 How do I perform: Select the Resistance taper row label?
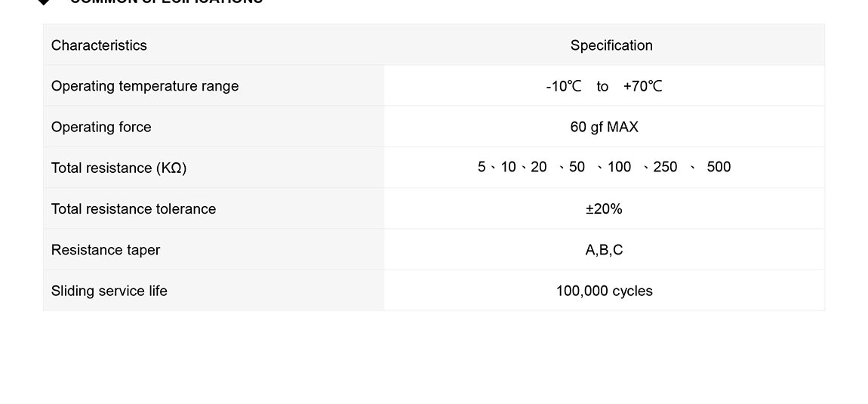pyautogui.click(x=106, y=250)
